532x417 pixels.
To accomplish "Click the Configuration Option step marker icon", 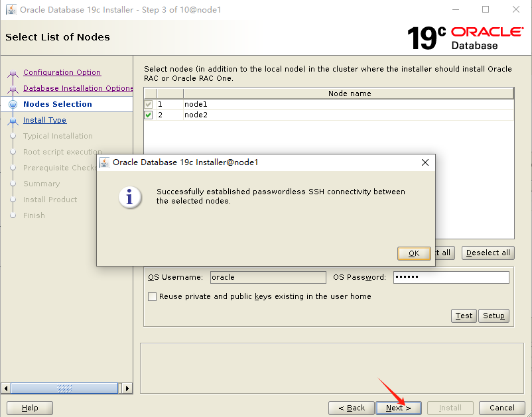I will pyautogui.click(x=13, y=73).
